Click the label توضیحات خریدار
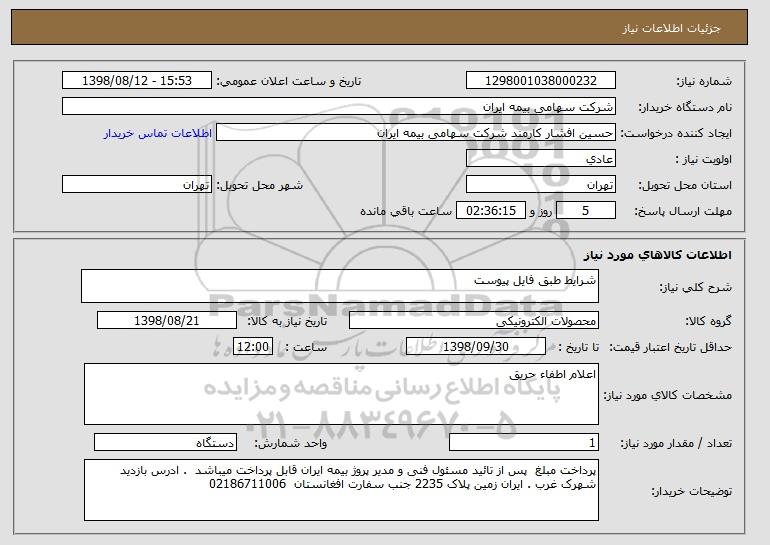The image size is (770, 545). [x=691, y=491]
